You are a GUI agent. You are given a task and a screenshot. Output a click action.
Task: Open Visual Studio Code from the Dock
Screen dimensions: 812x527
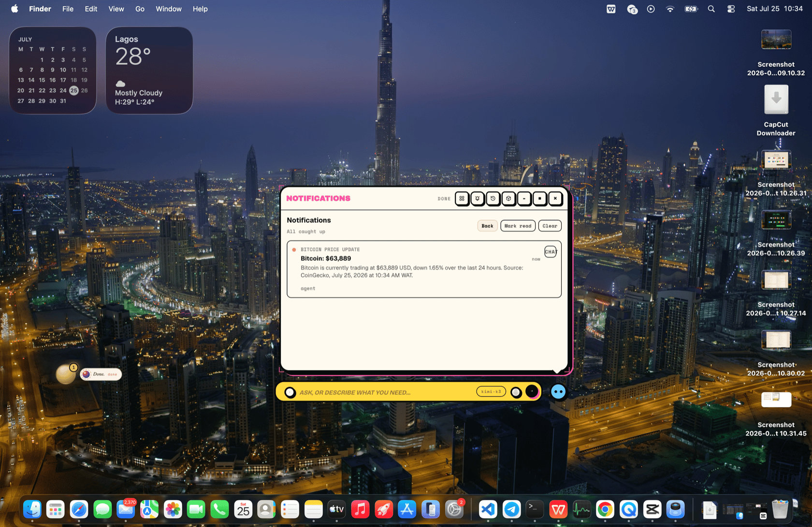tap(488, 509)
